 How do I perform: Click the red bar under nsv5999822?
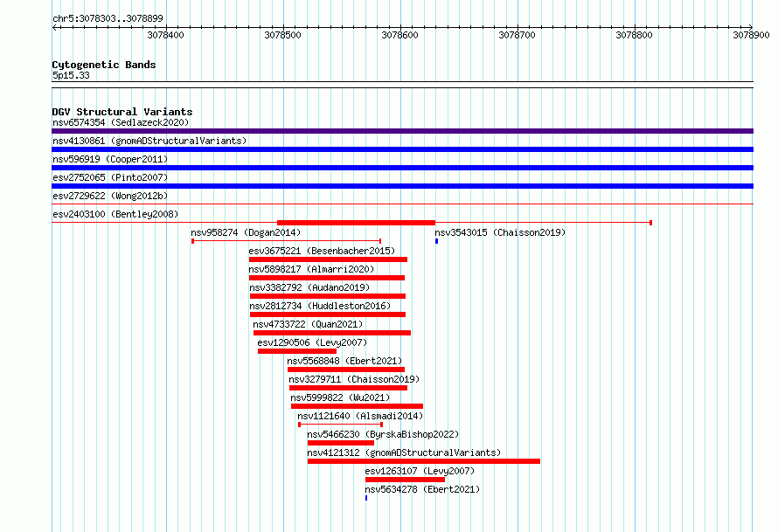pos(358,406)
